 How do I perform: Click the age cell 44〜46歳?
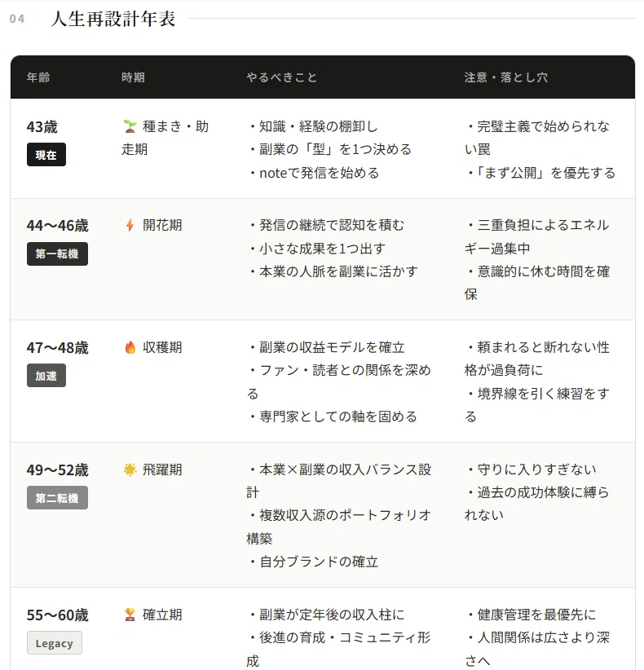coord(57,226)
